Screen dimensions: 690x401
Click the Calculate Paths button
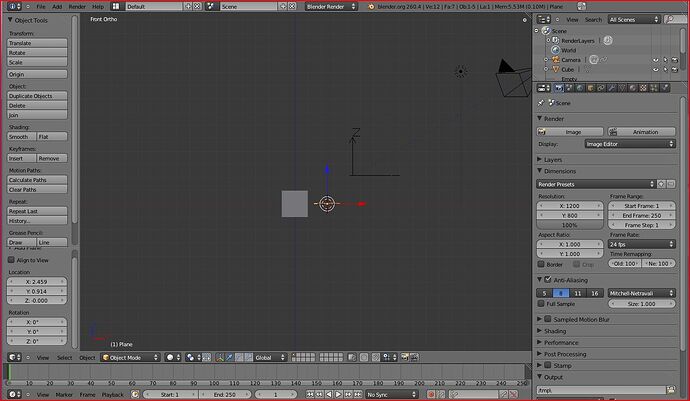click(37, 180)
